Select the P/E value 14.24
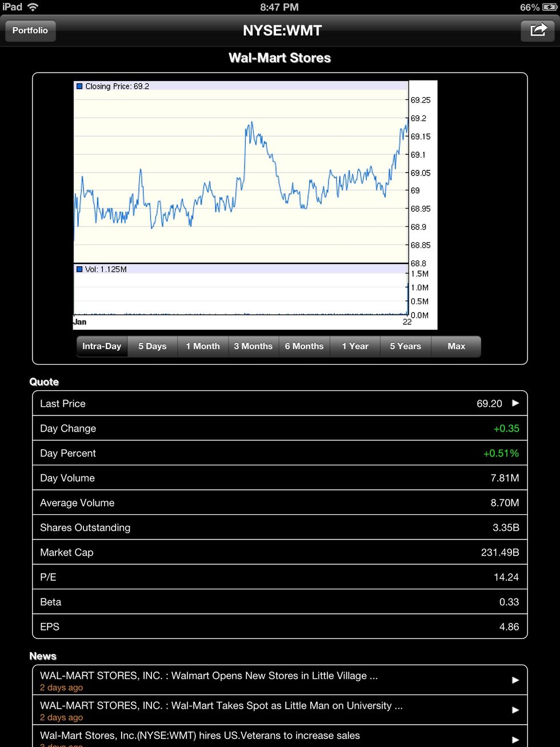Image resolution: width=560 pixels, height=747 pixels. click(506, 577)
